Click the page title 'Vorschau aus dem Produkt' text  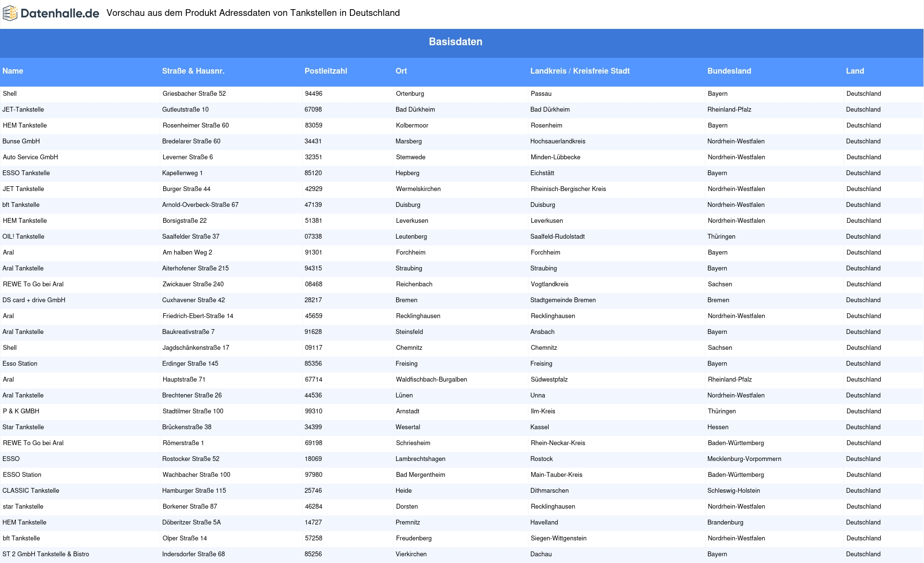click(162, 13)
